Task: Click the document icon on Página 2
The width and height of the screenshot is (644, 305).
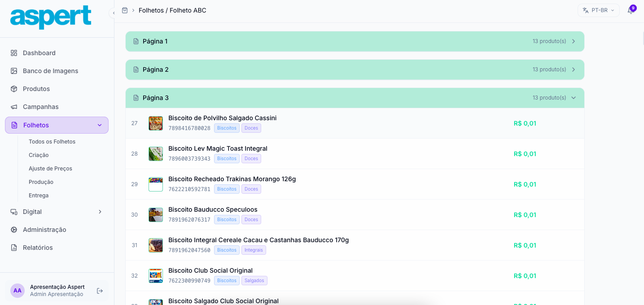Action: (x=136, y=70)
